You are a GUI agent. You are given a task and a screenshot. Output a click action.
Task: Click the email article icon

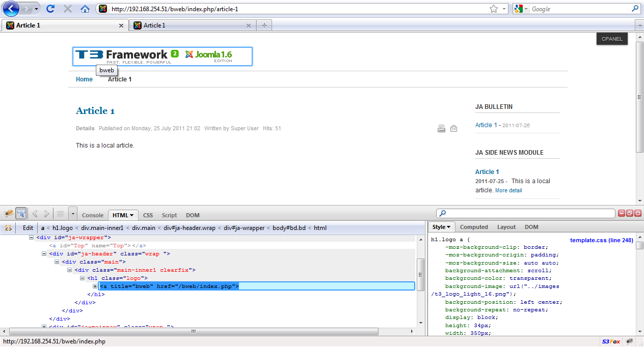tap(453, 129)
